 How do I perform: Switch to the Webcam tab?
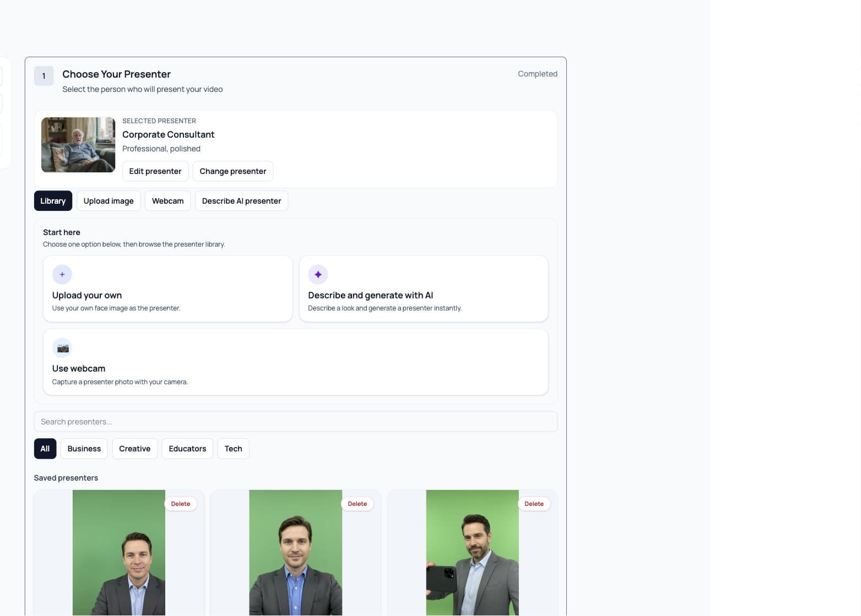tap(167, 201)
